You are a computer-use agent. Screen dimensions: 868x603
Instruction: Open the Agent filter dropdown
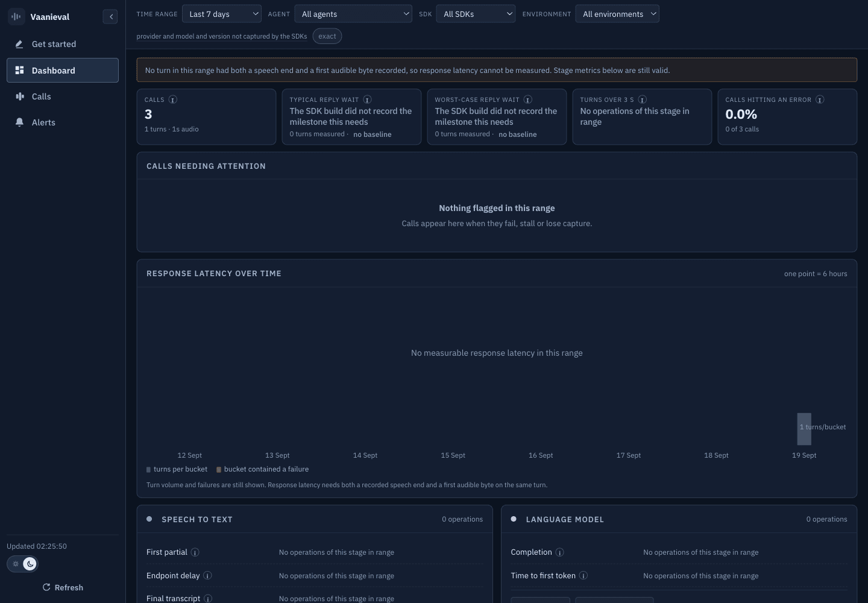(x=353, y=14)
